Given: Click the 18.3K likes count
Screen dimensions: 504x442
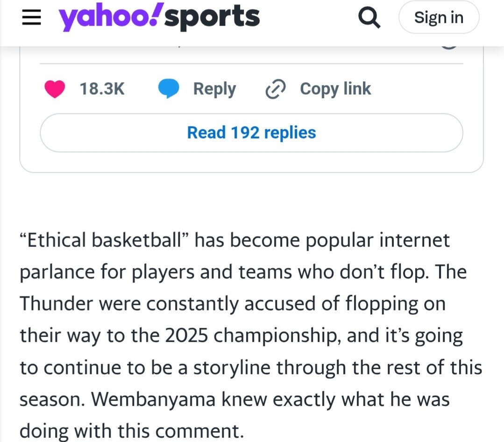Looking at the screenshot, I should click(x=102, y=89).
